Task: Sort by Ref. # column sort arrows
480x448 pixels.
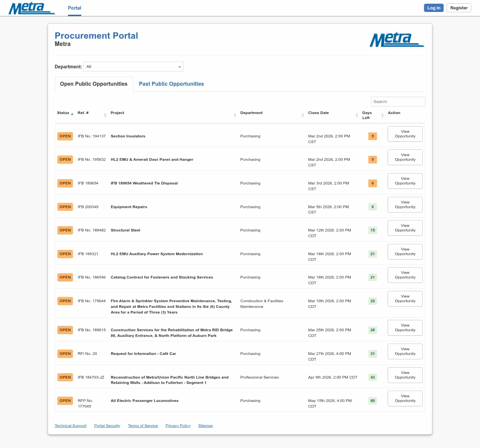Action: click(x=105, y=115)
